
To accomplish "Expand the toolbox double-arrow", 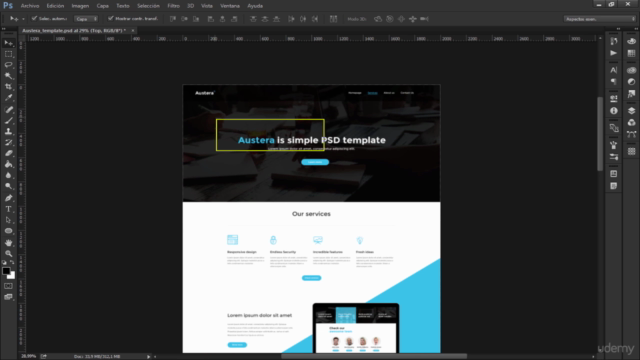I will pyautogui.click(x=4, y=29).
